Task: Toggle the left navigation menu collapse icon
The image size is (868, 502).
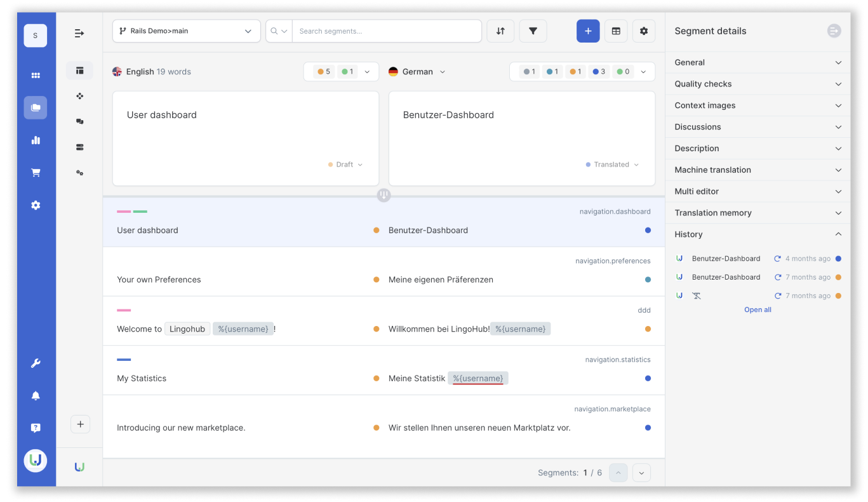Action: point(79,33)
